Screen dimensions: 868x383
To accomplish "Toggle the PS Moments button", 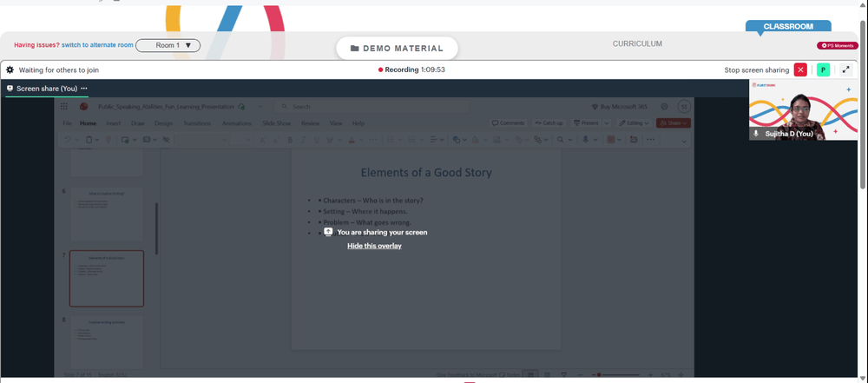I will [x=838, y=45].
